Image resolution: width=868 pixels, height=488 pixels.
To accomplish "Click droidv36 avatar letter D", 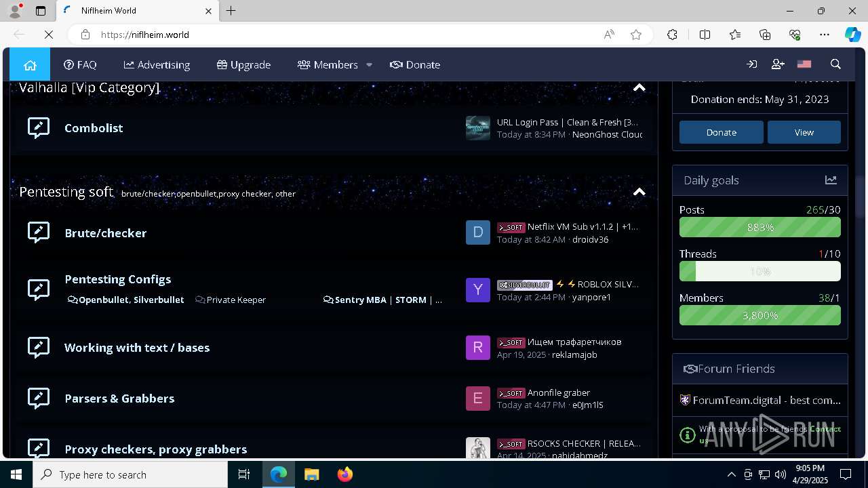I will coord(477,232).
